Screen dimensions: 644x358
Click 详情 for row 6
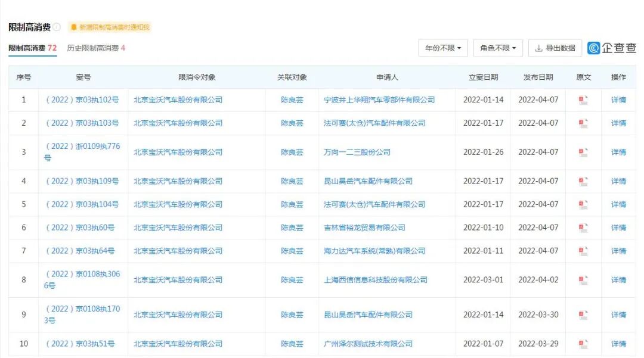coord(618,228)
